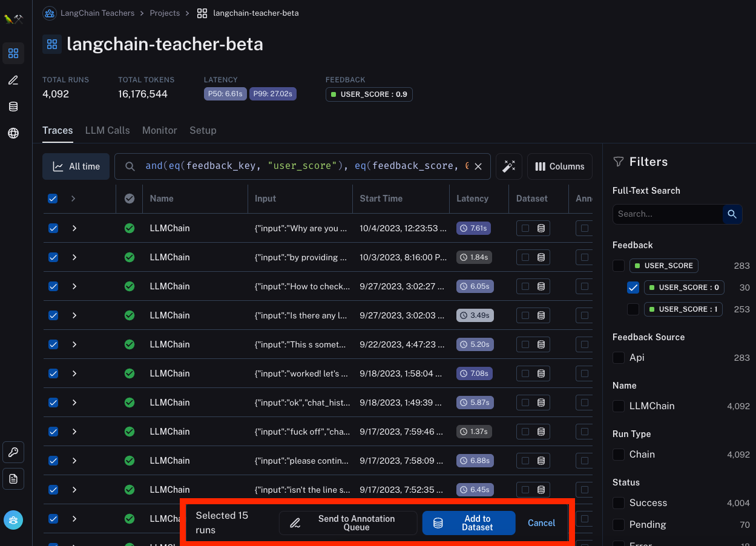Screen dimensions: 756x546
Task: Click the P50: 6.61s latency badge
Action: (225, 94)
